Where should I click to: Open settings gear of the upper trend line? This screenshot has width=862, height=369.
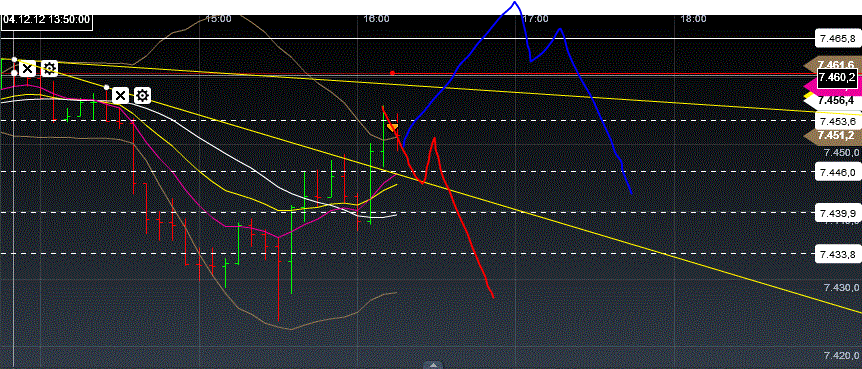(x=49, y=69)
